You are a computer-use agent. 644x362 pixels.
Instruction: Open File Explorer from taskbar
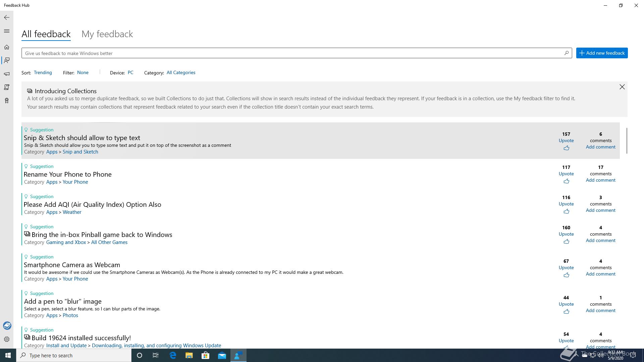click(x=189, y=355)
